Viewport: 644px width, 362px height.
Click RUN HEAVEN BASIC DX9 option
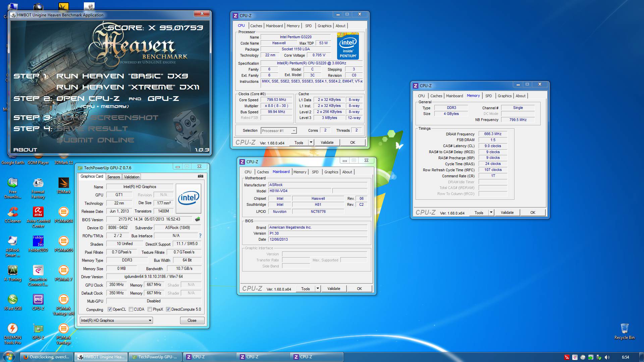point(122,76)
